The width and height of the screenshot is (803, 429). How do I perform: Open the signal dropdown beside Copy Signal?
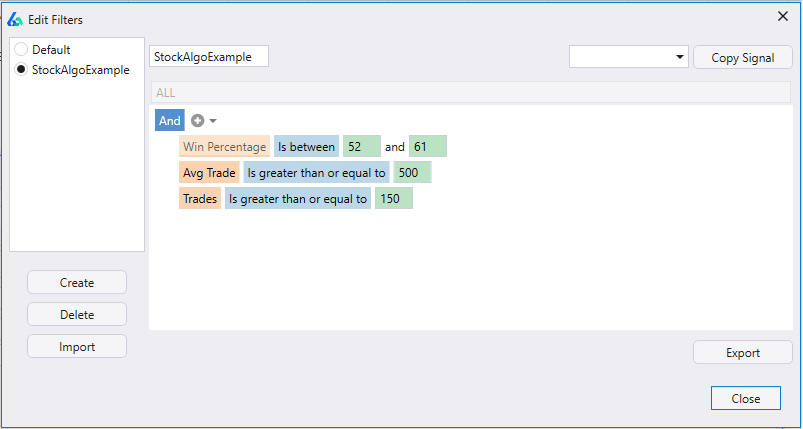point(628,57)
